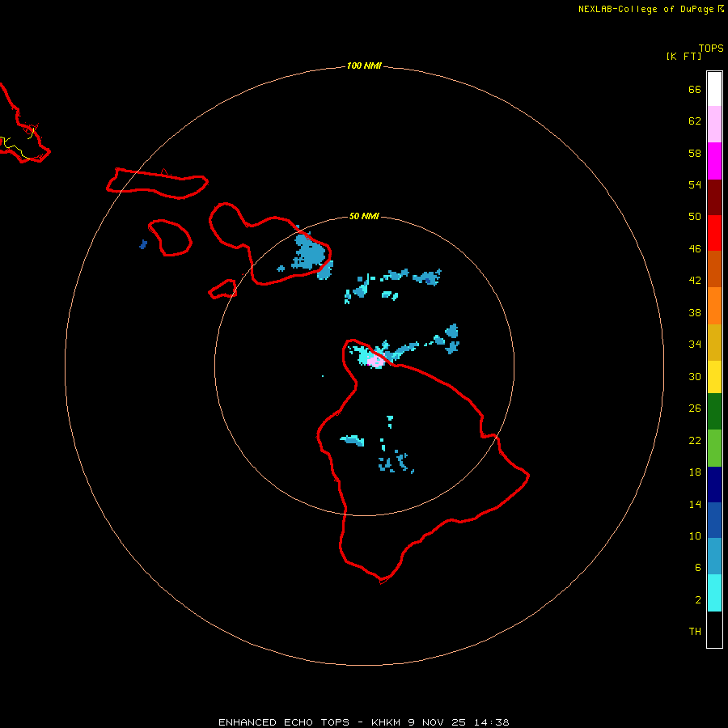Click the TOPS legend title
The height and width of the screenshot is (728, 728).
click(711, 49)
